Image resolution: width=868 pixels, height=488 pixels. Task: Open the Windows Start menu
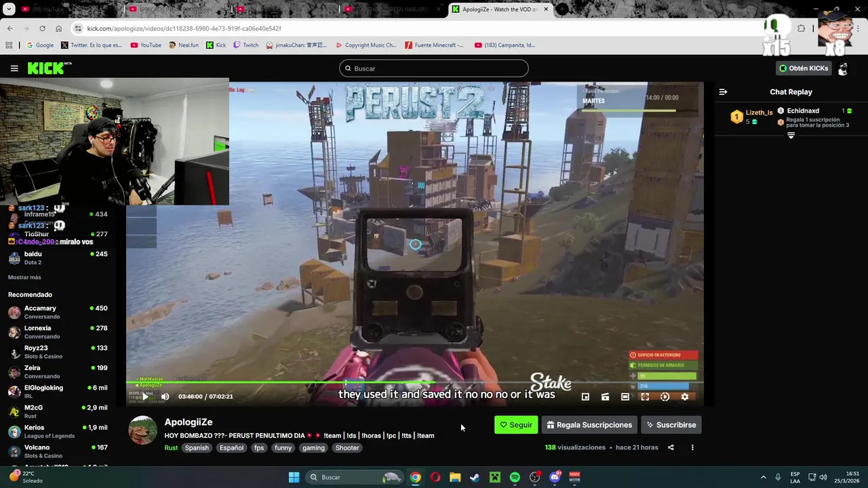coord(294,477)
